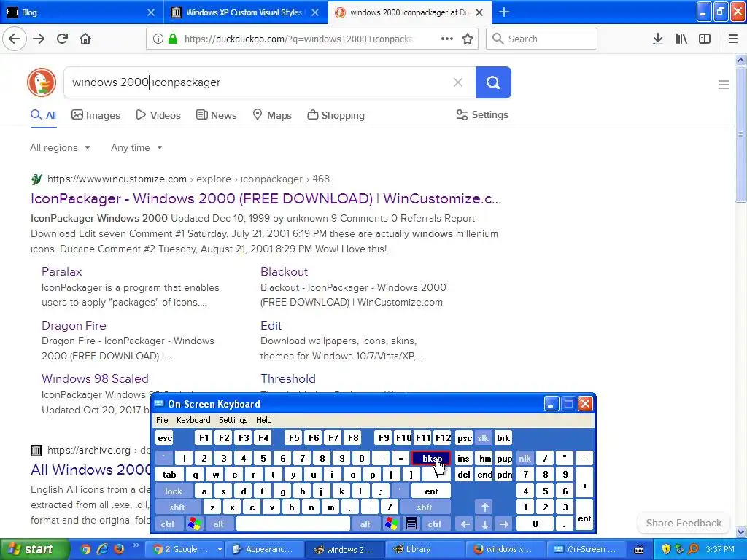Expand the Google Chrome taskbar group arrow

pos(219,549)
